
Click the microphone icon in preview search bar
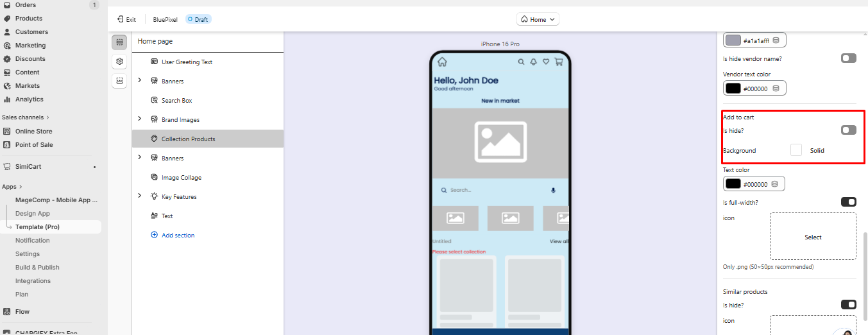coord(553,191)
